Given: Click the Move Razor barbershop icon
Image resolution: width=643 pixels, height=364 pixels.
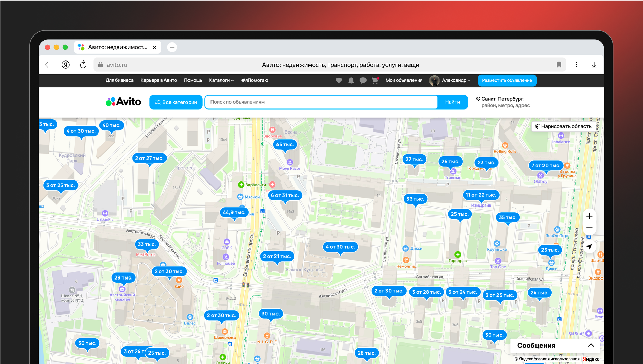Looking at the screenshot, I should tap(290, 162).
